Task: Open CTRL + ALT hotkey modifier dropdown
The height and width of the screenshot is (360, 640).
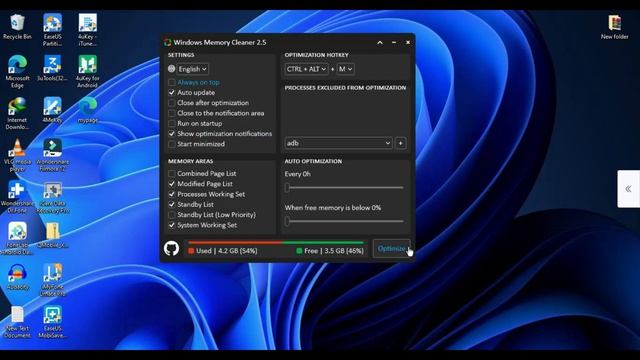Action: [x=307, y=69]
